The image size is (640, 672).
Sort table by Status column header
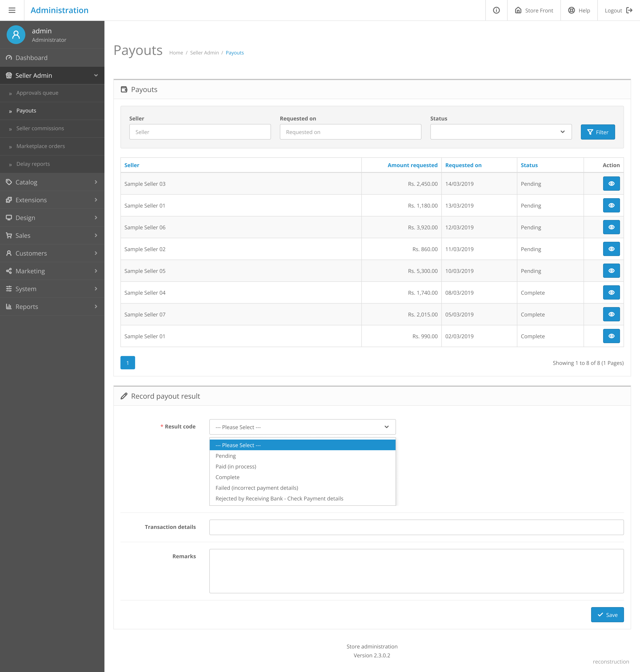(529, 165)
